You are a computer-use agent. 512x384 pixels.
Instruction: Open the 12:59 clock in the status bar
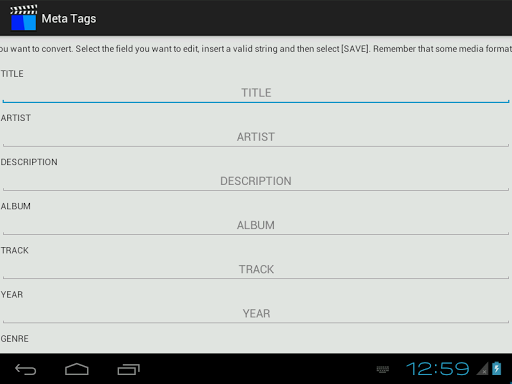point(437,369)
